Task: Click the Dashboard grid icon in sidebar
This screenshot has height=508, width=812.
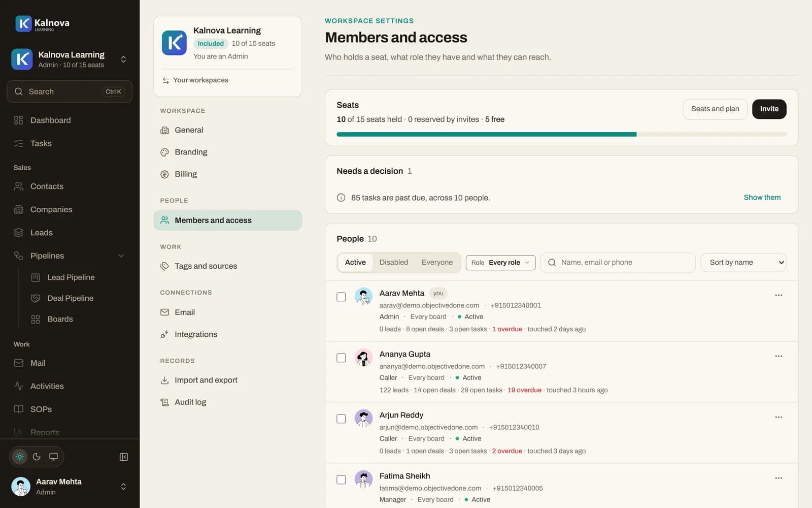Action: (x=19, y=120)
